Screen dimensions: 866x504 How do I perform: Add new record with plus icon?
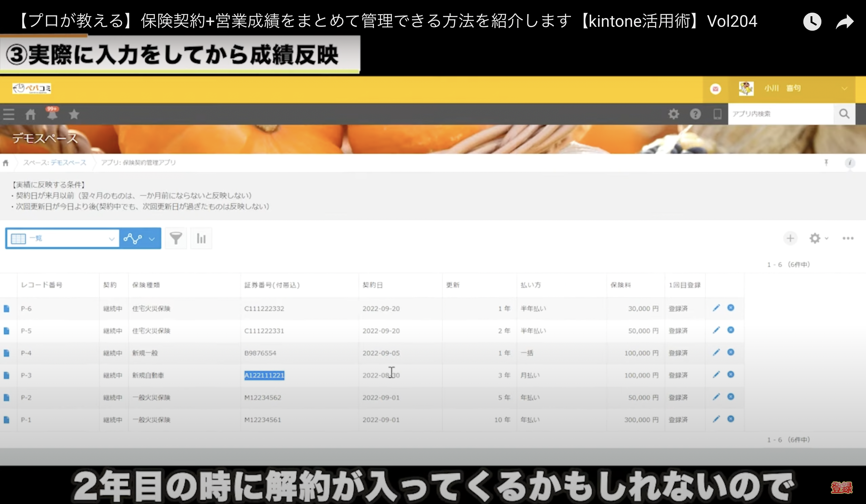coord(790,238)
